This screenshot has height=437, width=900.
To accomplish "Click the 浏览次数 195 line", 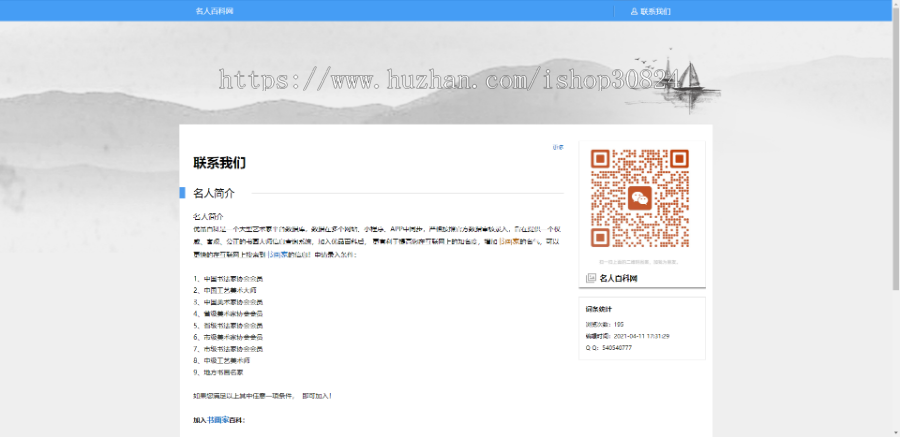I will [x=604, y=324].
